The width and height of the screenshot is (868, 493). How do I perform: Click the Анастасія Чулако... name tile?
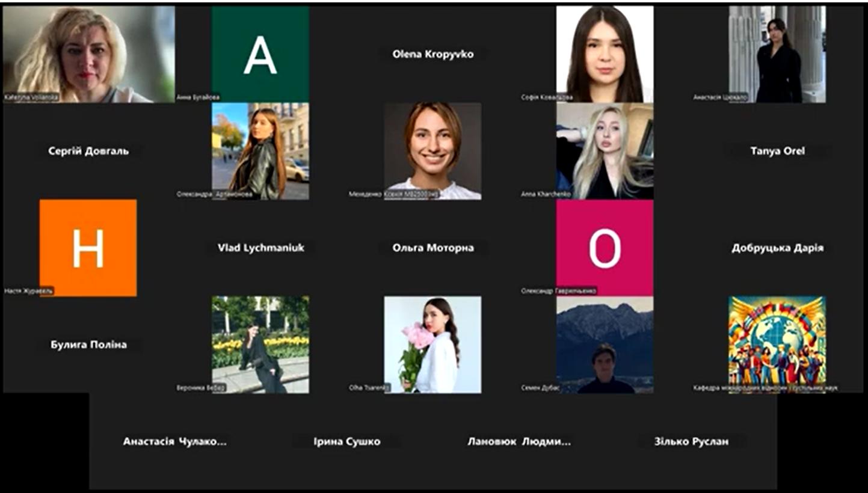(174, 441)
